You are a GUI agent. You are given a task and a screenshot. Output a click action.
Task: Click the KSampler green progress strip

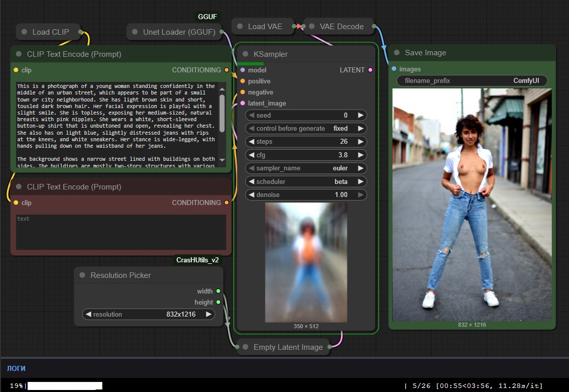pyautogui.click(x=250, y=64)
